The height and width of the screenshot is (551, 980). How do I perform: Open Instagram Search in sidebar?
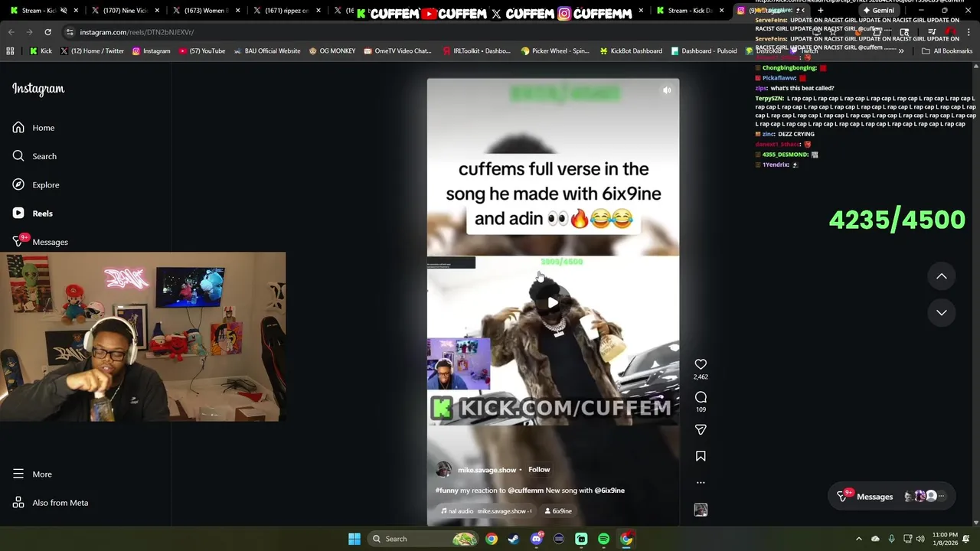(34, 156)
